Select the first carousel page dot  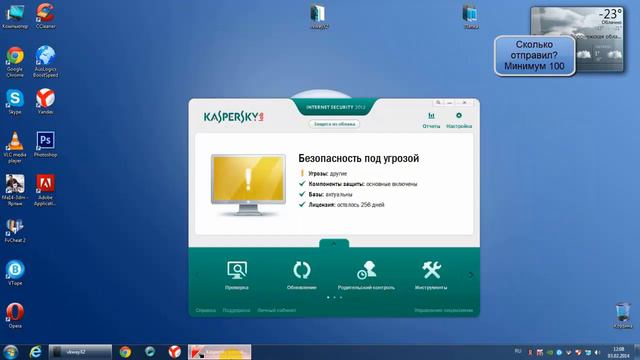click(328, 297)
